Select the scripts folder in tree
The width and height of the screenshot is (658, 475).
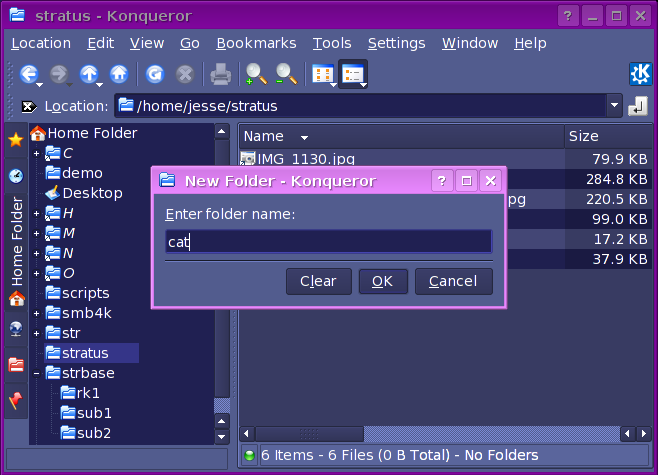tap(77, 293)
